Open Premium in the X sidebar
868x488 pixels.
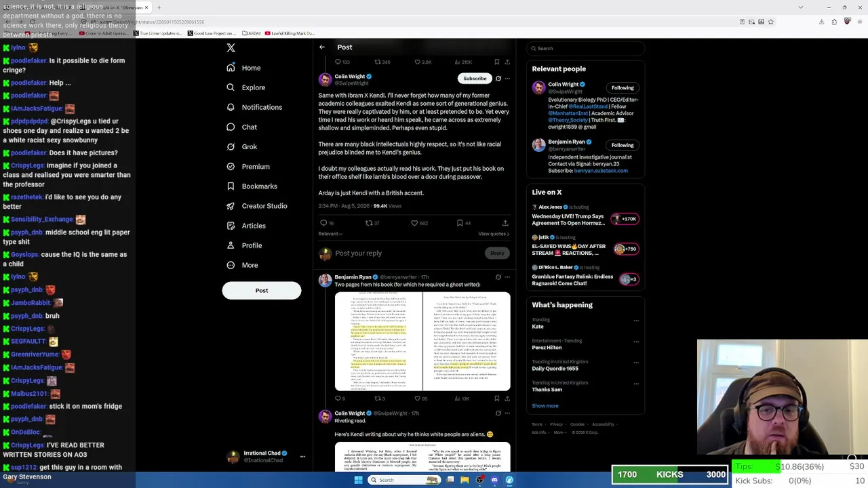pos(248,167)
